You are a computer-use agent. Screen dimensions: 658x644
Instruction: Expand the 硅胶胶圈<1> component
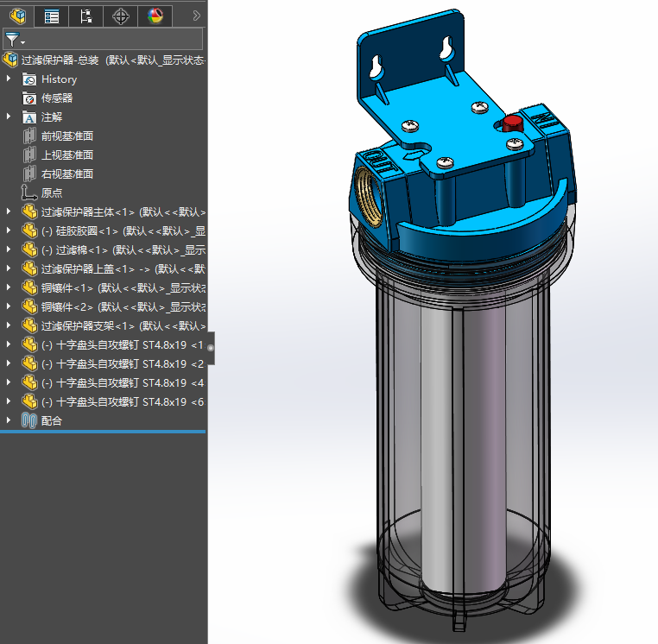tap(9, 230)
